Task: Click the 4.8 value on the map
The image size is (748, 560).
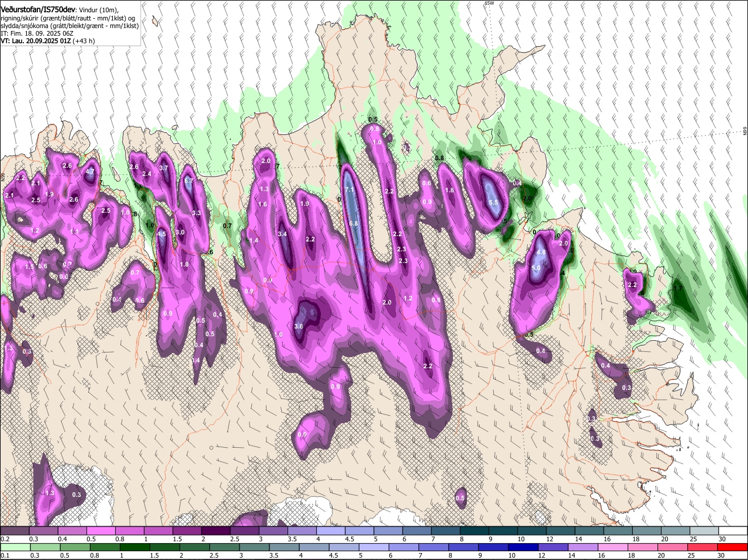Action: (x=541, y=253)
